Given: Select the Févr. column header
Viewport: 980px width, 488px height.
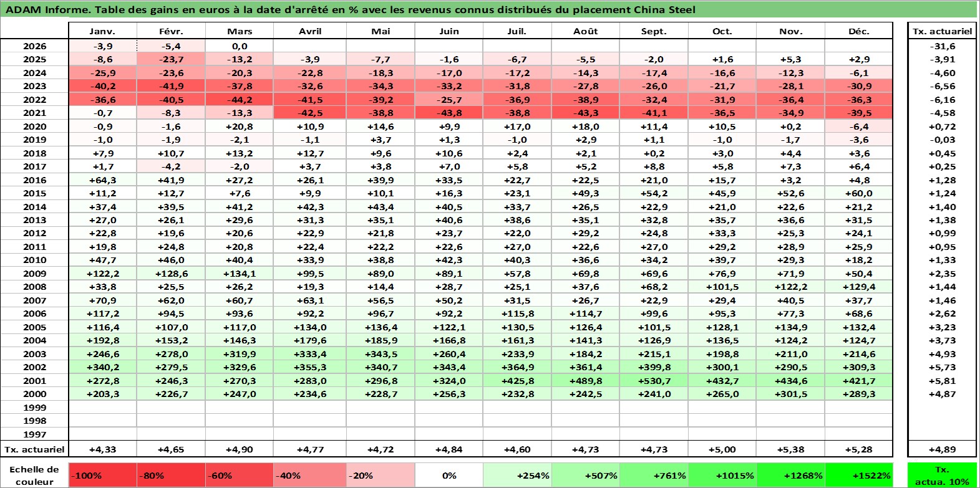Looking at the screenshot, I should pos(171,31).
